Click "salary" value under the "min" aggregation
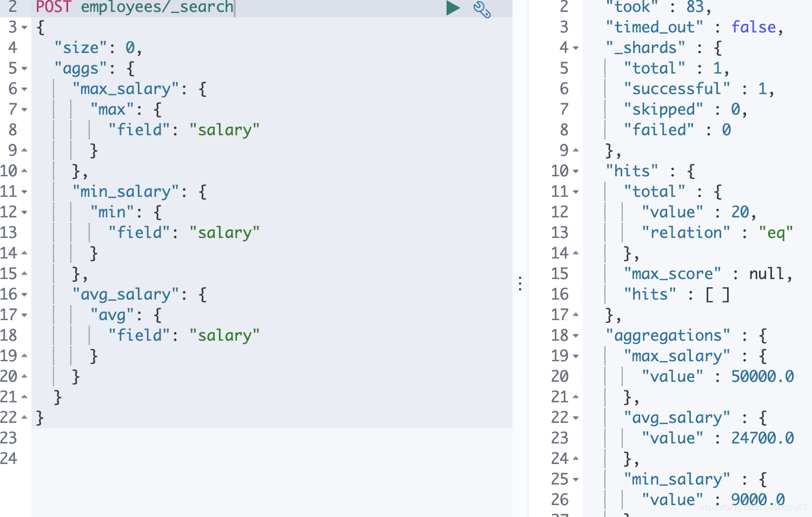 [224, 233]
